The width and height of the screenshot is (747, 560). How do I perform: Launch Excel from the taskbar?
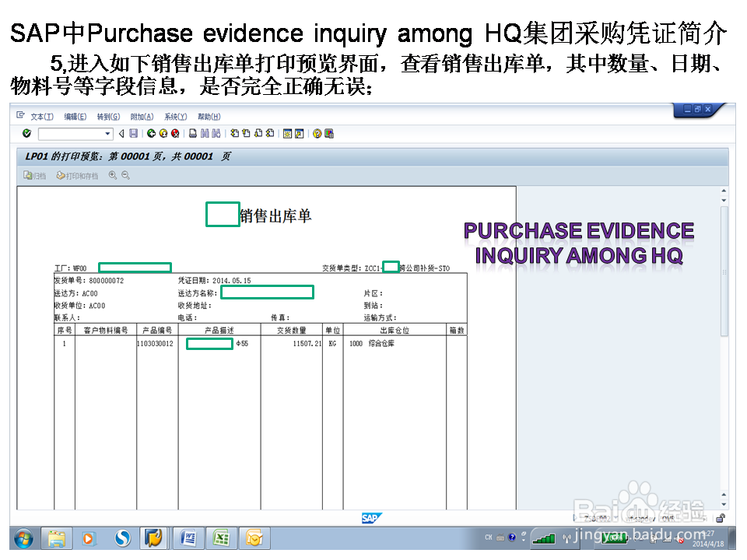click(221, 537)
